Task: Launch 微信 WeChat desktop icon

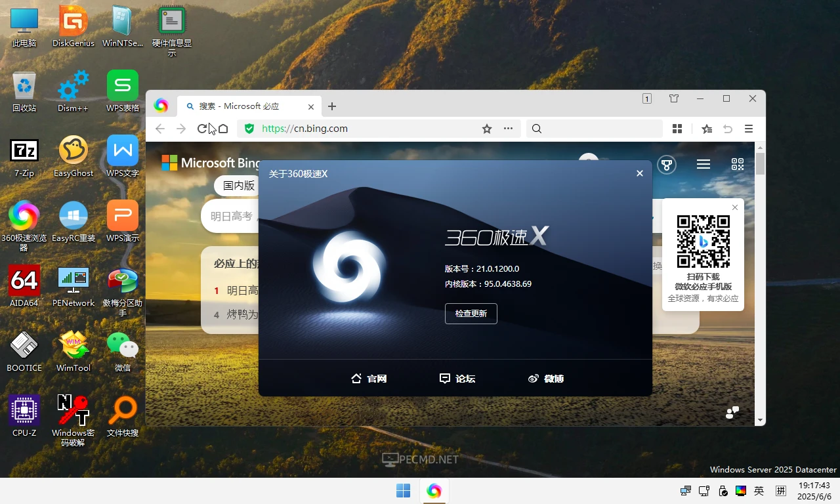Action: click(x=123, y=351)
